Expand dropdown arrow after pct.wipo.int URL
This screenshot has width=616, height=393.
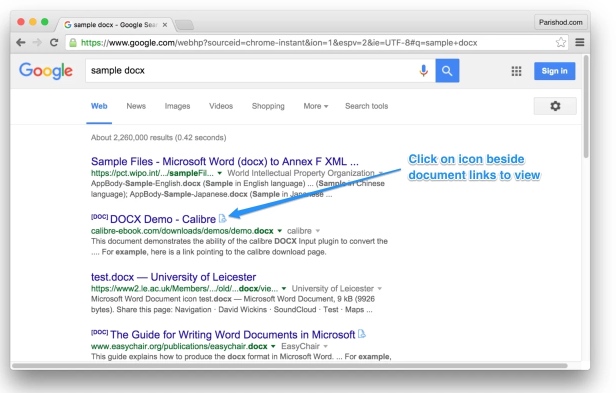pos(220,173)
